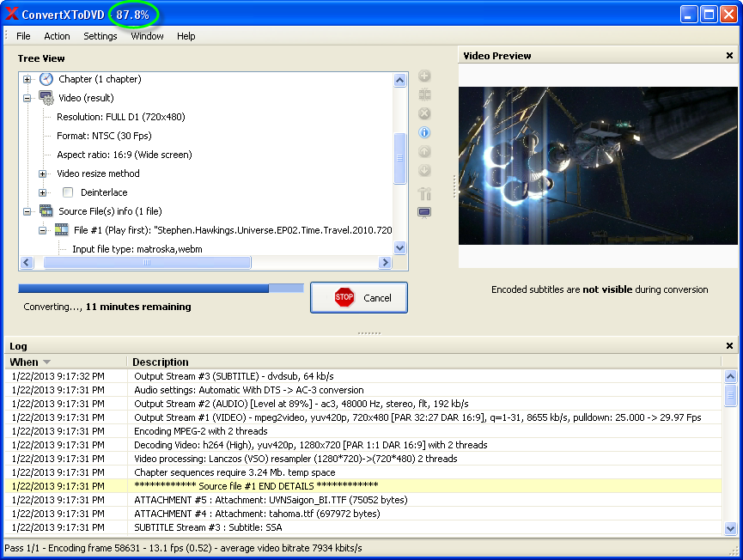Viewport: 743px width, 560px height.
Task: Open the Window menu
Action: (147, 36)
